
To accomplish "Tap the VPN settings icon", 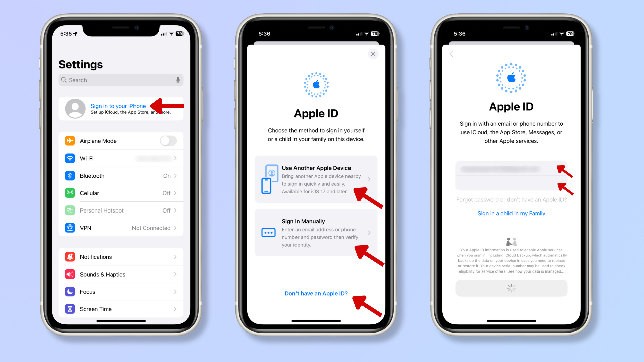I will (x=70, y=228).
